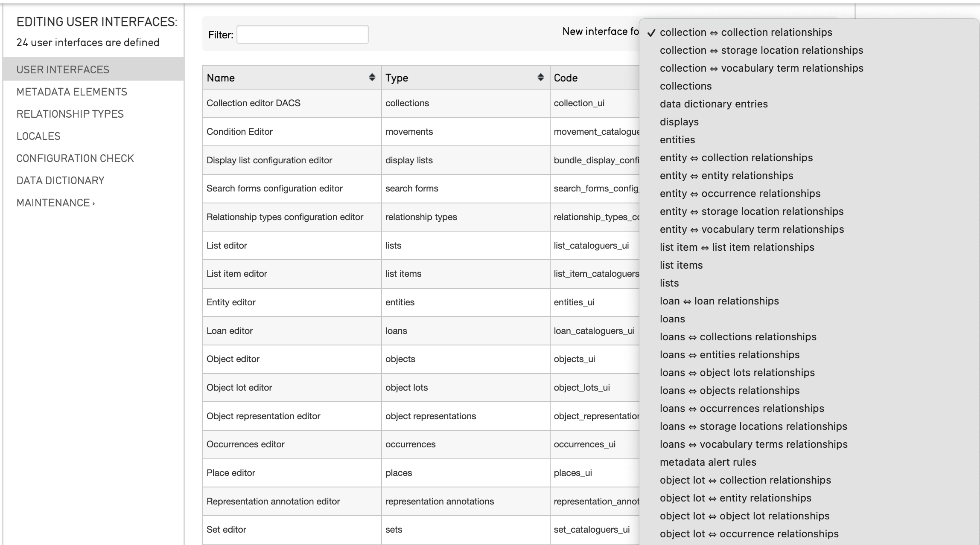Select checked 'collection ⇔ collection relationships' option

pos(746,32)
